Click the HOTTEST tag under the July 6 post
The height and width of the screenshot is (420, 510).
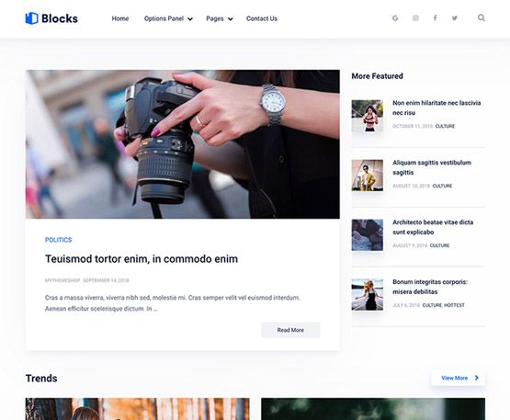[454, 305]
